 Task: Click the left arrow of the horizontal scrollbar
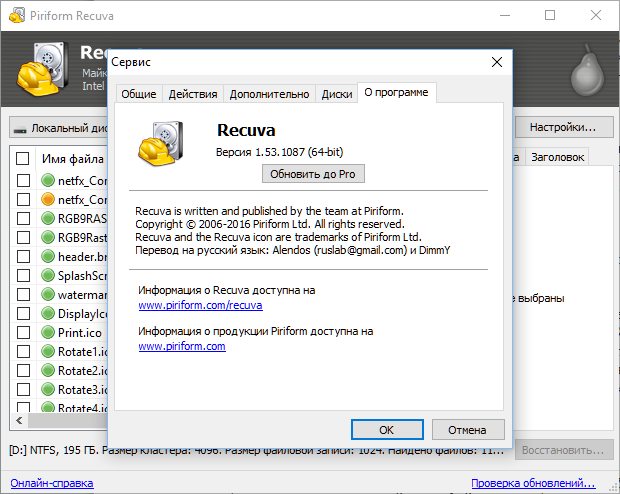tap(19, 420)
